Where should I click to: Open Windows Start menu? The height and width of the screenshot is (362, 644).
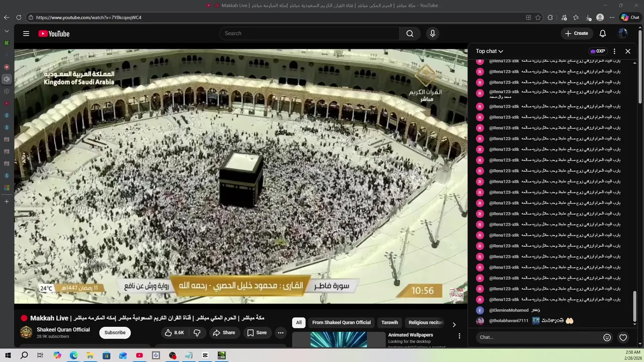(x=8, y=355)
